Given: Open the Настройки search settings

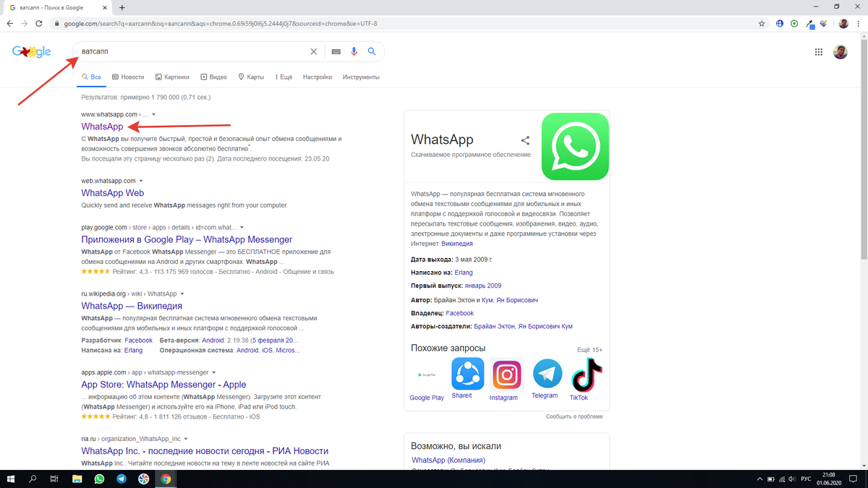Looking at the screenshot, I should pos(318,77).
